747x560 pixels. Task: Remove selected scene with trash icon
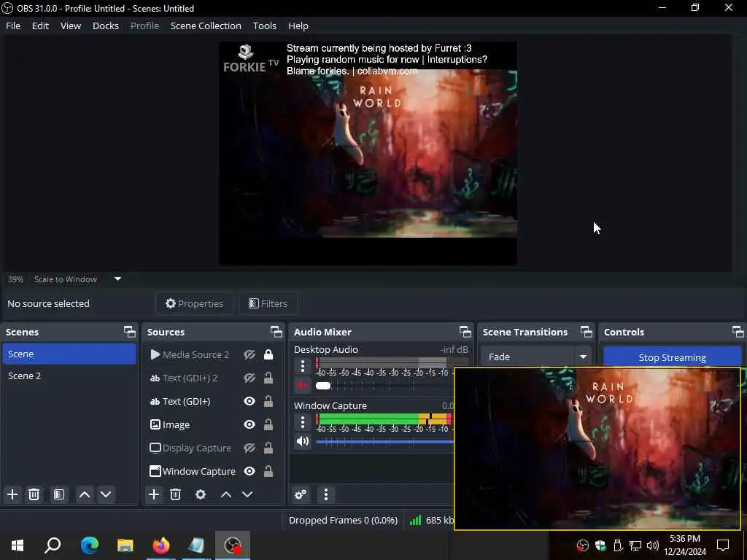point(34,494)
